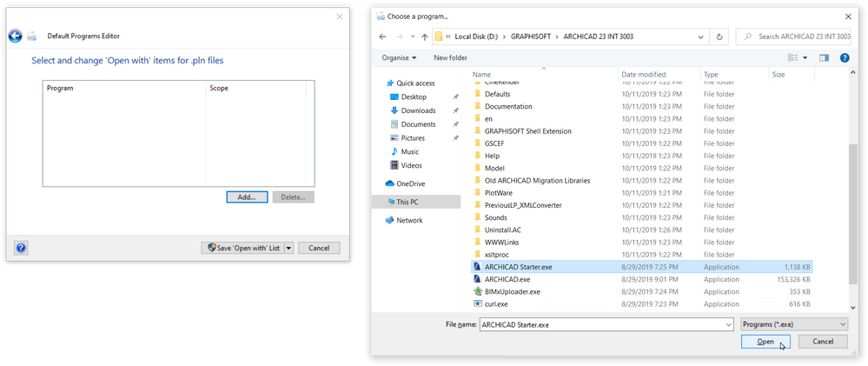Click the Back arrow in Choose a program
Viewport: 868px width, 366px height.
pyautogui.click(x=382, y=37)
